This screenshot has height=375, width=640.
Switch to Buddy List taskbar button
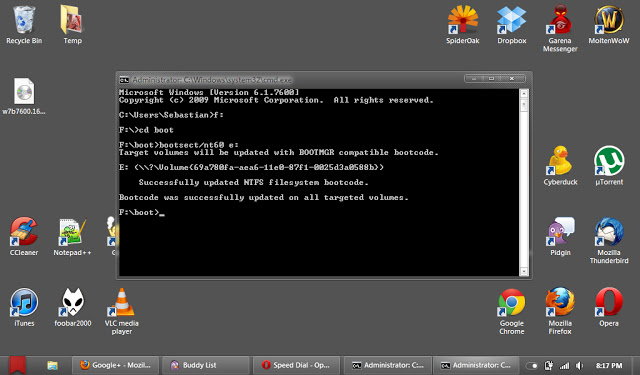pos(206,365)
